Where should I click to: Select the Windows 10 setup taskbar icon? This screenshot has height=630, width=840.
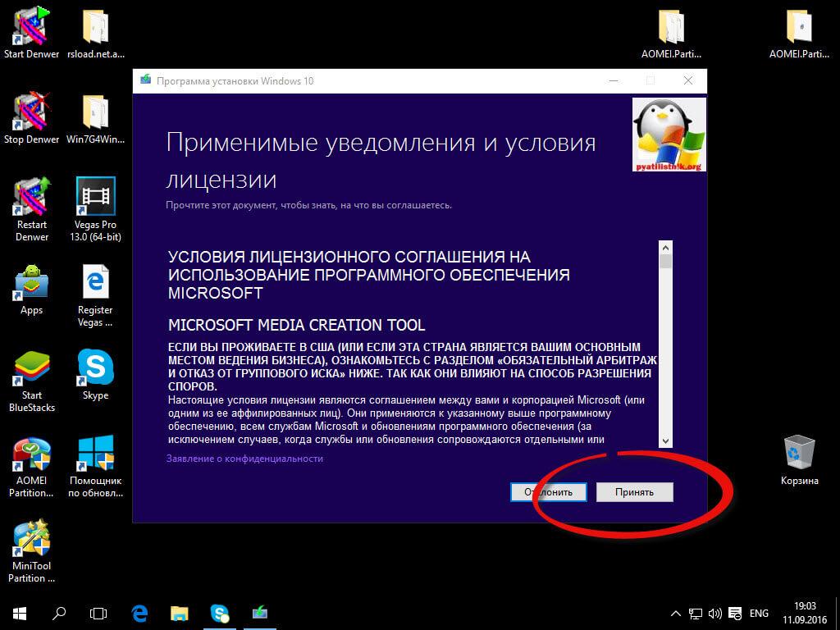click(x=260, y=612)
